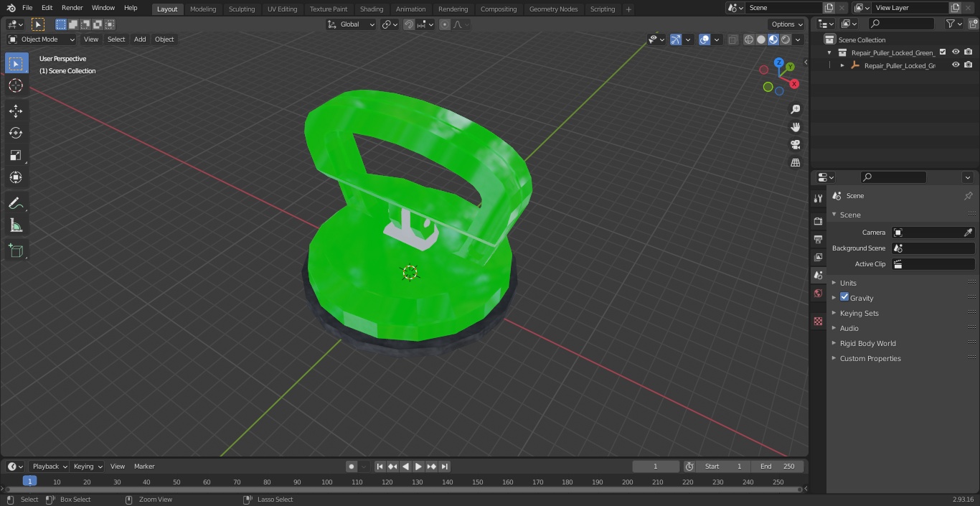Select the Measure tool
Screen dimensions: 980x506
tap(16, 226)
